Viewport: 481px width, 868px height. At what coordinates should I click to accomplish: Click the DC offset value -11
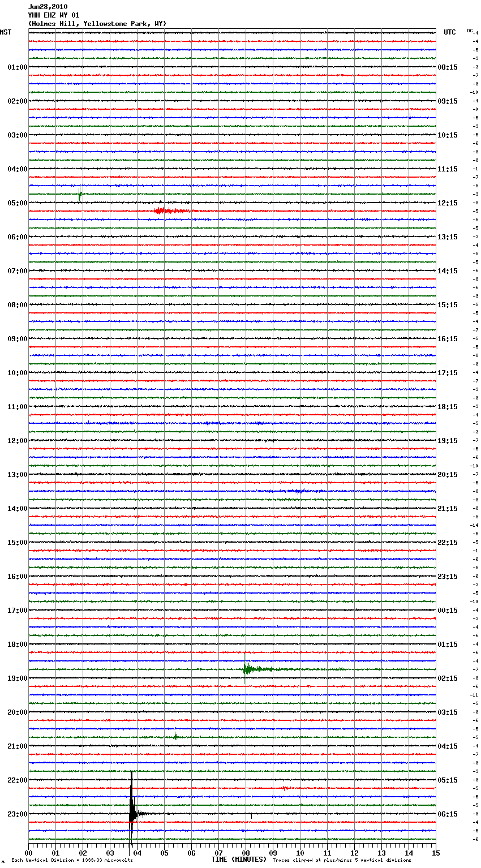click(x=474, y=695)
